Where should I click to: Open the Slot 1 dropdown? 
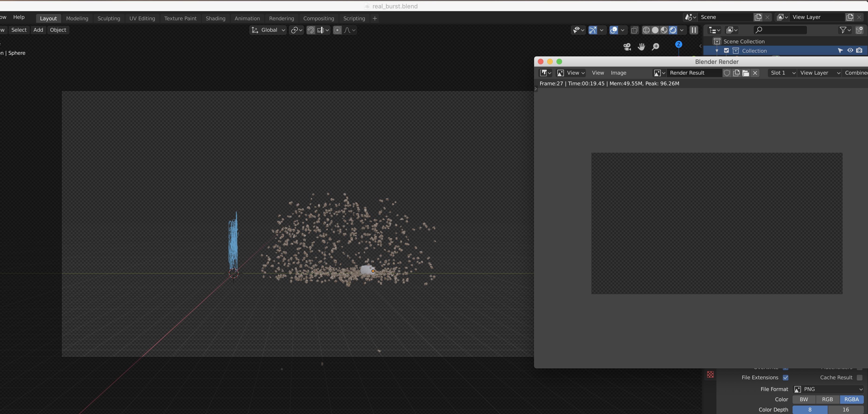782,73
